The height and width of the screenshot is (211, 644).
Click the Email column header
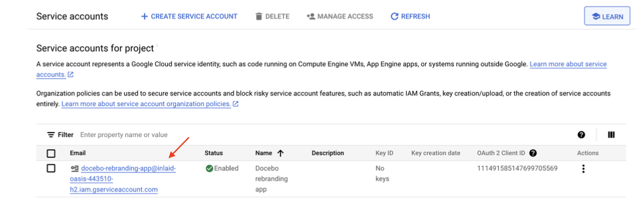(78, 153)
